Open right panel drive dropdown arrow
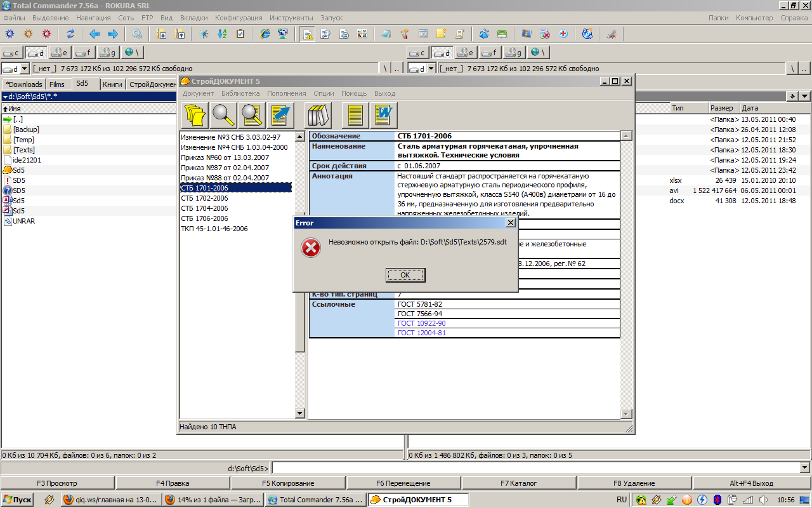Viewport: 812px width, 508px height. click(x=431, y=69)
